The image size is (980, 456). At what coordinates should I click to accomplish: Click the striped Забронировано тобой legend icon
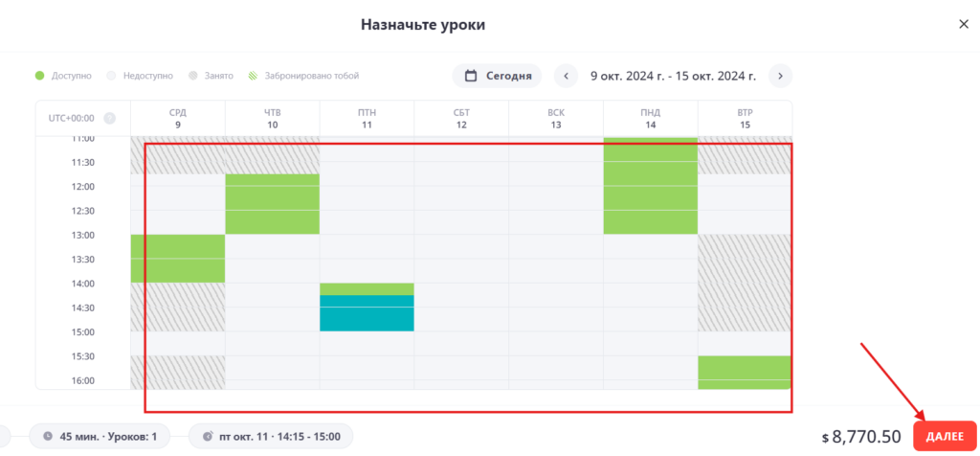click(253, 76)
